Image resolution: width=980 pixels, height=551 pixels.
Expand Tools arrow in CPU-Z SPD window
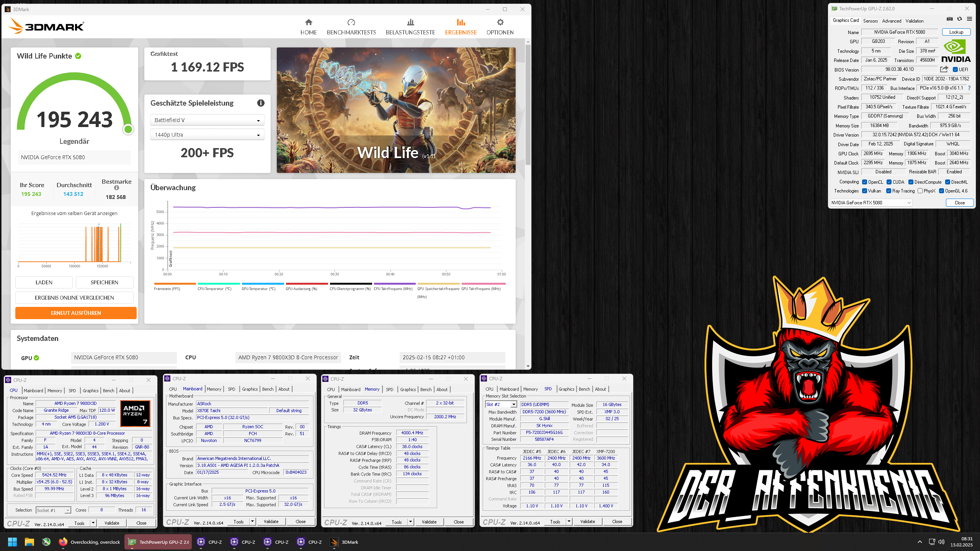click(569, 522)
